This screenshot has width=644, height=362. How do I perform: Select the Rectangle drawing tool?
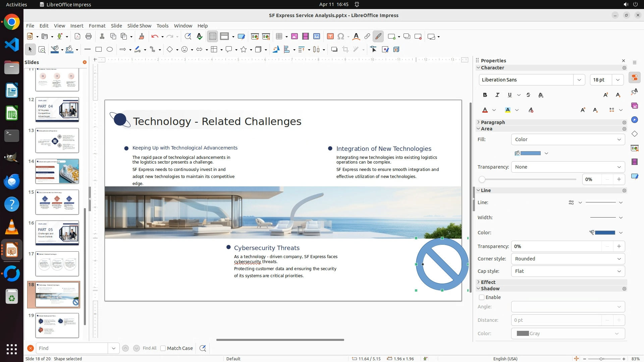(x=98, y=50)
